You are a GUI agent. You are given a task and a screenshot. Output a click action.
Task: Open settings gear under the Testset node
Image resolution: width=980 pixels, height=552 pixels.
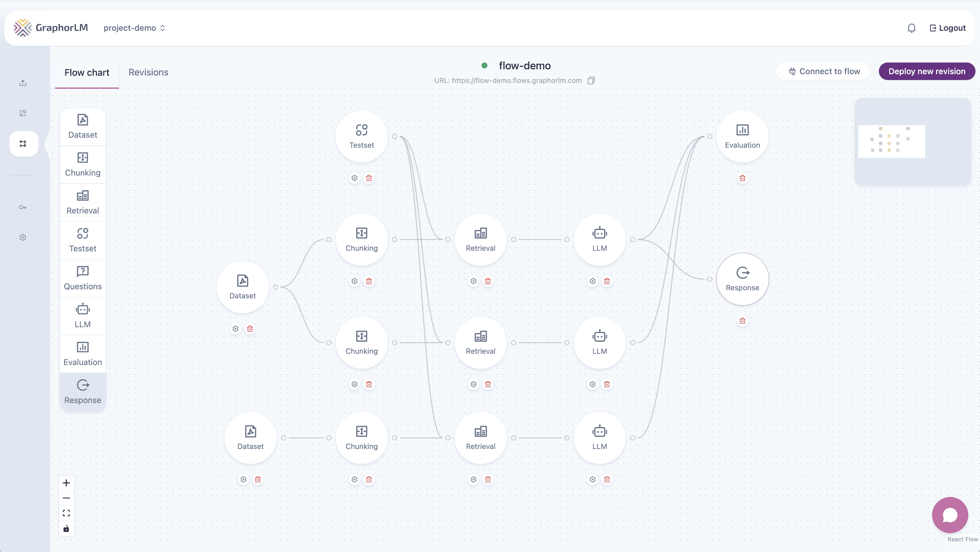354,178
